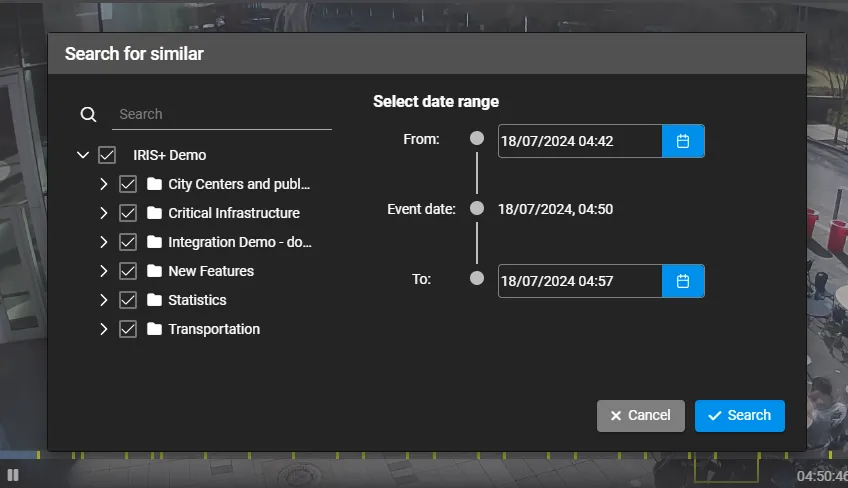This screenshot has width=848, height=488.
Task: Toggle the Transportation checkbox
Action: [128, 329]
